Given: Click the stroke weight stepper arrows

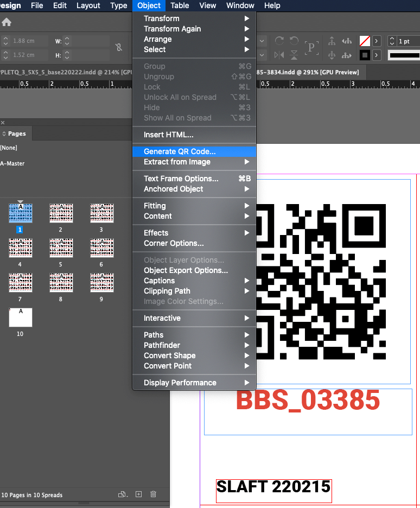Looking at the screenshot, I should coord(392,41).
